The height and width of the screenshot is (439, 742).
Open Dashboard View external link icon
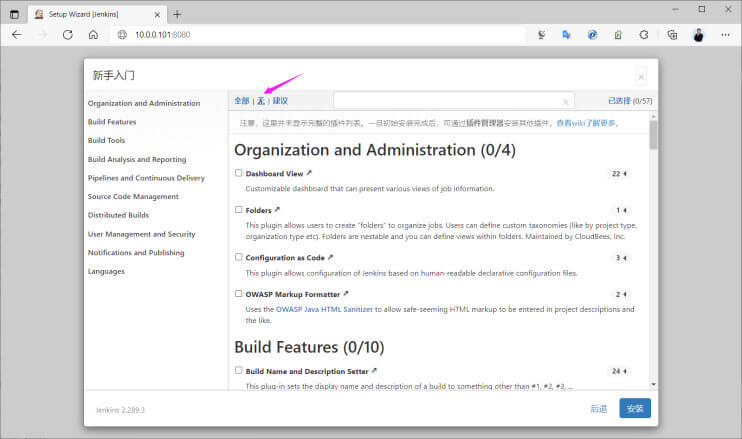(x=309, y=173)
